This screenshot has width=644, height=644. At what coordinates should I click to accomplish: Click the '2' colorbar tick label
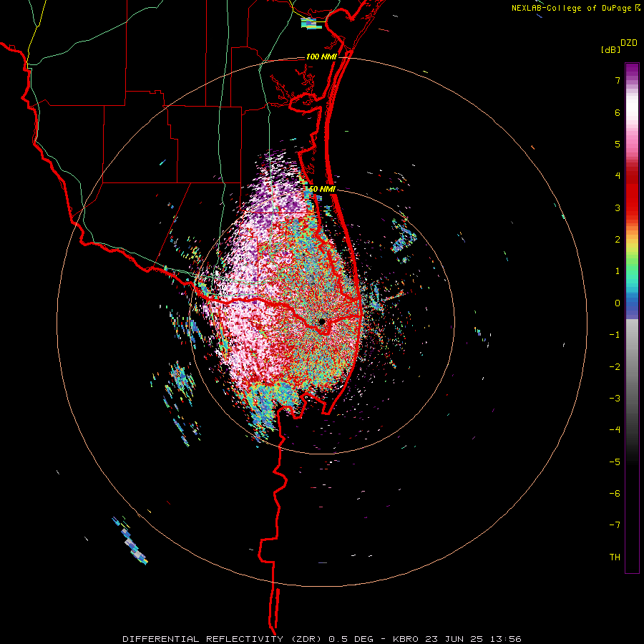618,240
